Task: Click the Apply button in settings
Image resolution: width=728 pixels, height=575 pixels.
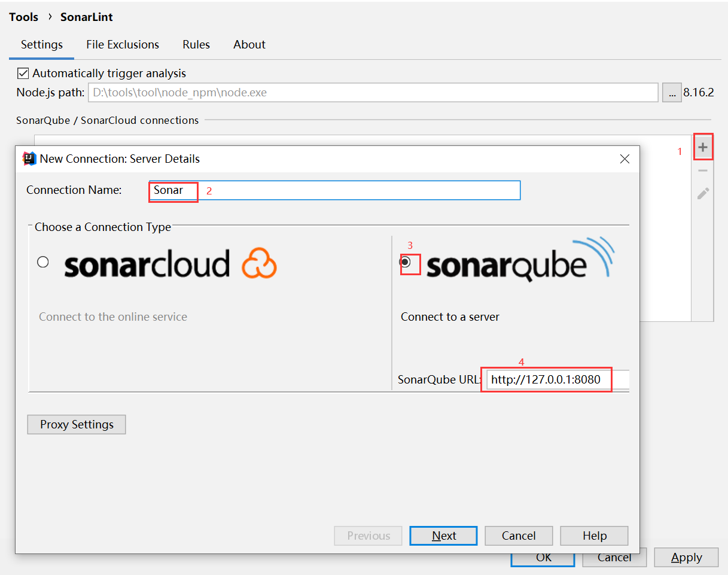Action: pyautogui.click(x=686, y=558)
